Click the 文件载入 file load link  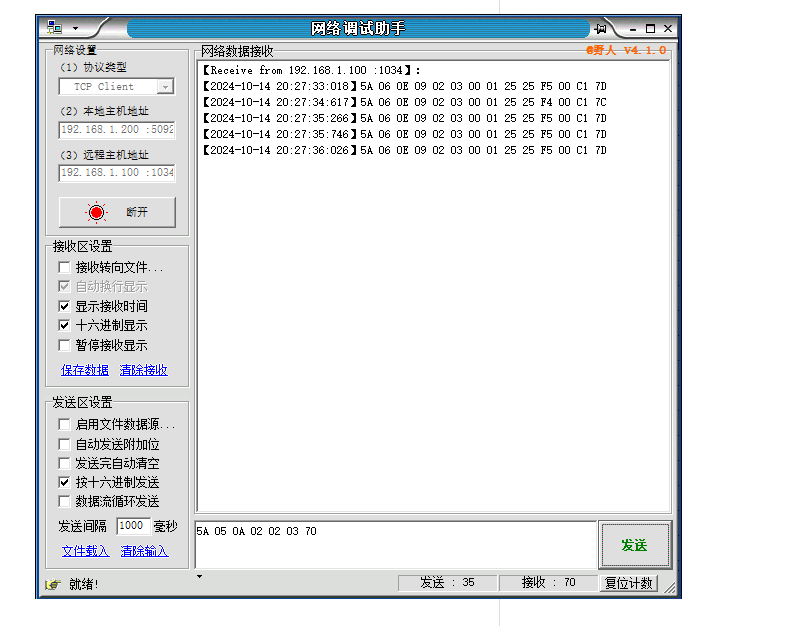tap(85, 551)
